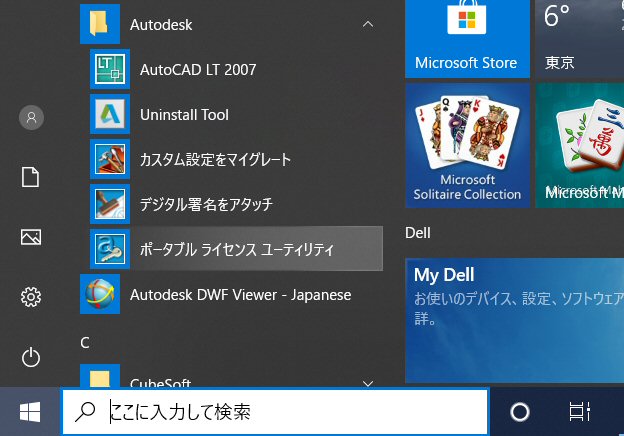Select Autodesk DWF Viewer - Japanese text
This screenshot has height=436, width=624.
(240, 295)
